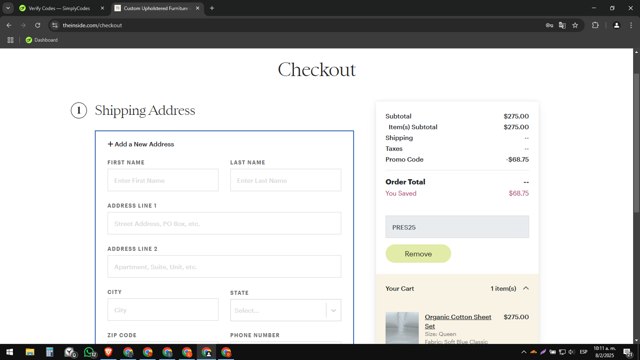This screenshot has width=640, height=360.
Task: Focus the Last Name field
Action: pyautogui.click(x=286, y=180)
